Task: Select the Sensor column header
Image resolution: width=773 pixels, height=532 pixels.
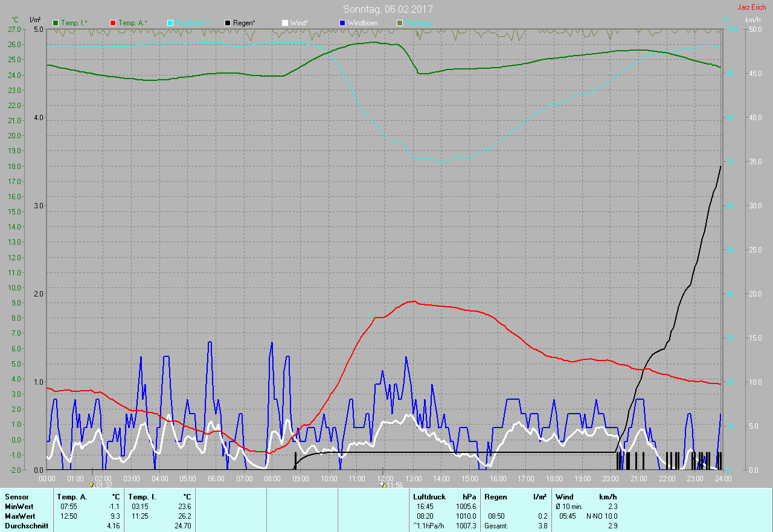Action: pyautogui.click(x=16, y=497)
